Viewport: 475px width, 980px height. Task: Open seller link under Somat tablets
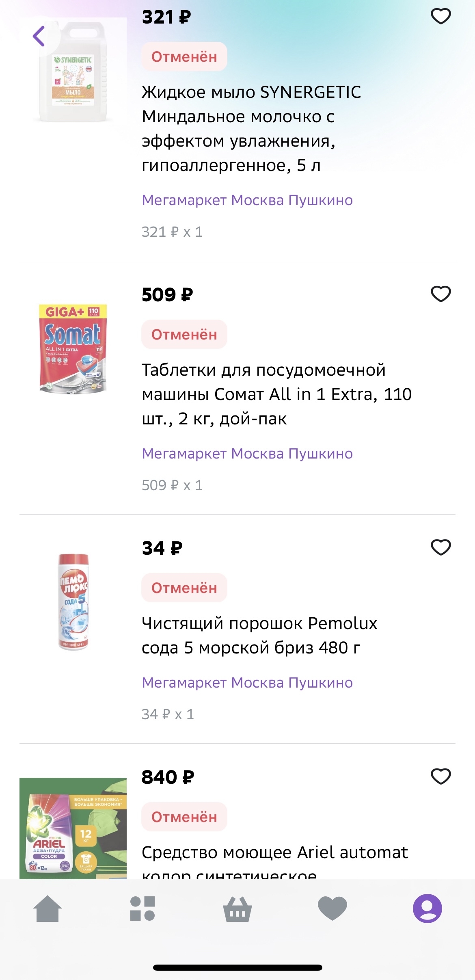pyautogui.click(x=247, y=454)
